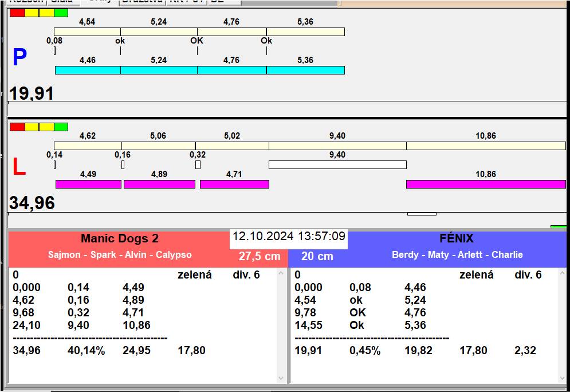Click the large 19,91 total time
This screenshot has width=570, height=392.
tap(32, 93)
